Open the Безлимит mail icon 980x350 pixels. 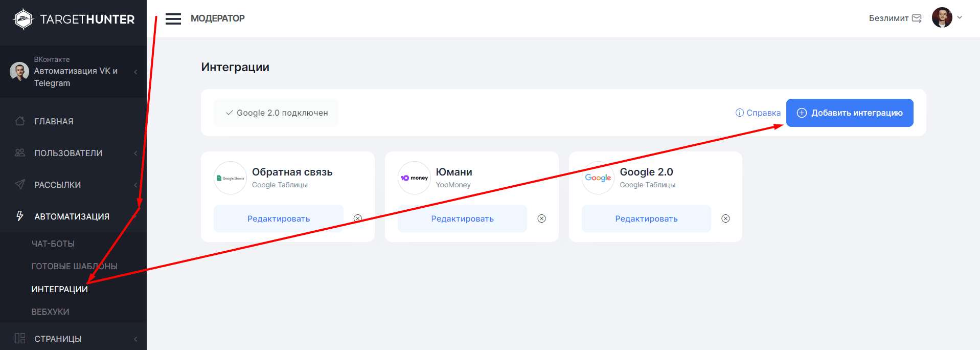tap(917, 18)
